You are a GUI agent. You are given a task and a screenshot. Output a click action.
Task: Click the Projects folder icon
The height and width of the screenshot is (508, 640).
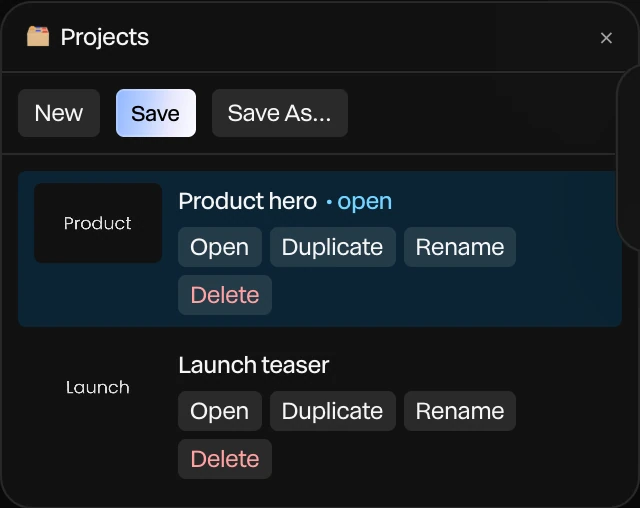pos(38,36)
